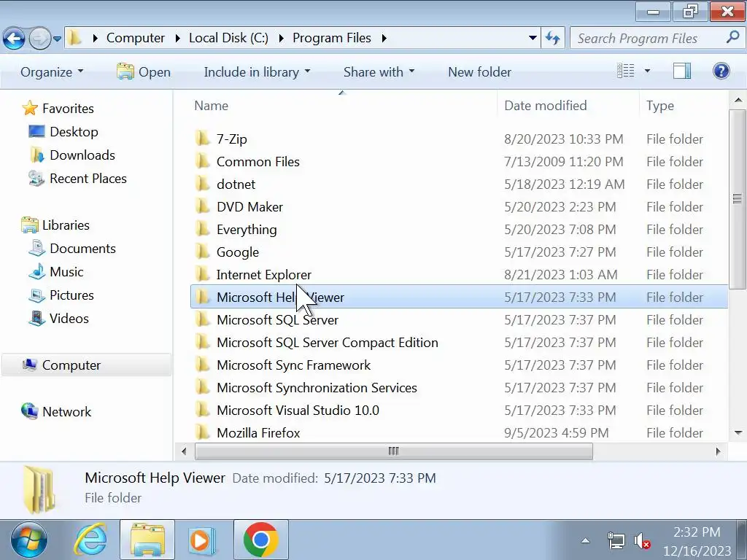Open the view options dropdown arrow
747x560 pixels.
[647, 71]
